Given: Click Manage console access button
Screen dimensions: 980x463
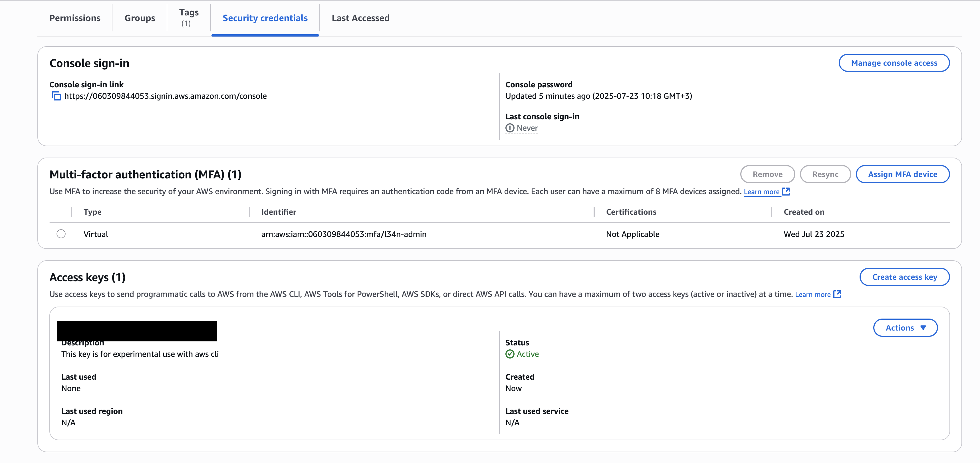Looking at the screenshot, I should (x=894, y=63).
